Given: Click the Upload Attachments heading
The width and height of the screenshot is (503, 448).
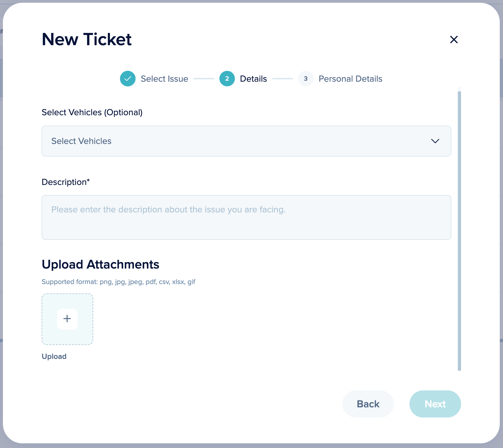Looking at the screenshot, I should point(101,264).
